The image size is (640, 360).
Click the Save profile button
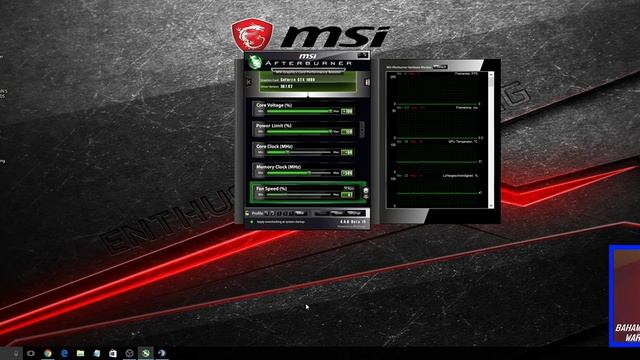(x=300, y=213)
